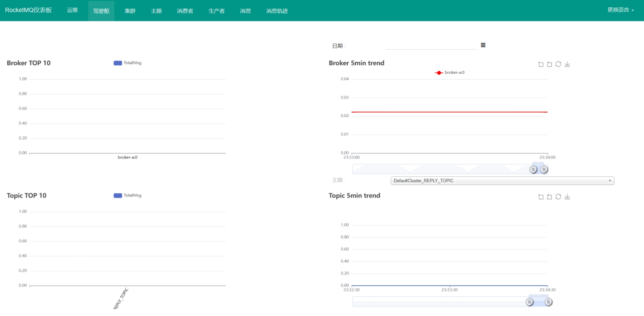Go to the 运维 tab
The width and height of the screenshot is (644, 316).
tap(72, 10)
